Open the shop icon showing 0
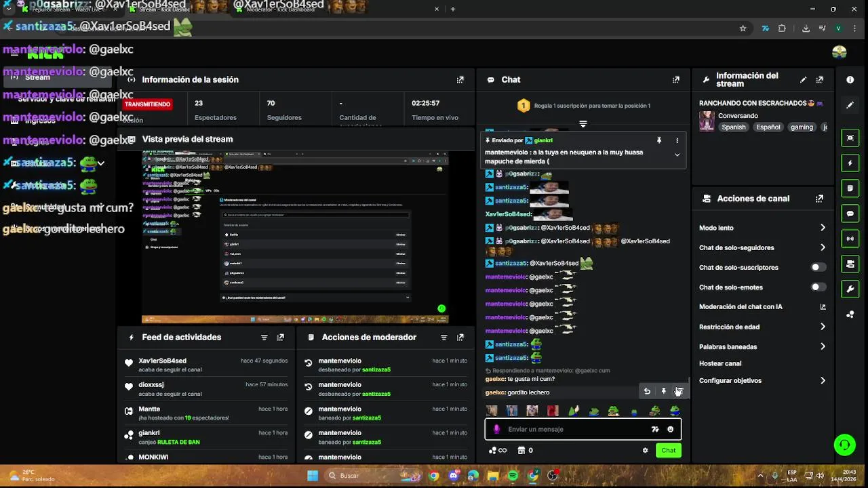Screen dimensions: 868x488 click(525, 450)
